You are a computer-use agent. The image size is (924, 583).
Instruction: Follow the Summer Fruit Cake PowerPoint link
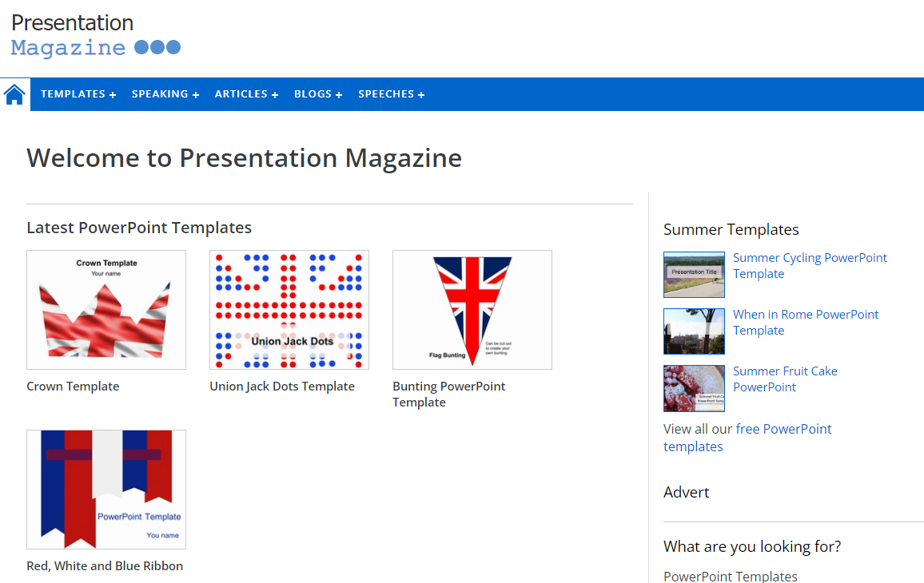(785, 379)
